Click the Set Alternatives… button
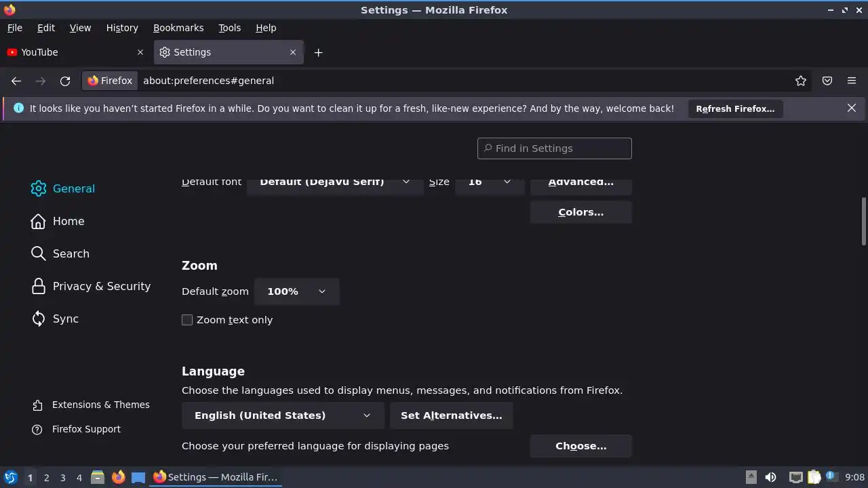868x488 pixels. point(452,415)
